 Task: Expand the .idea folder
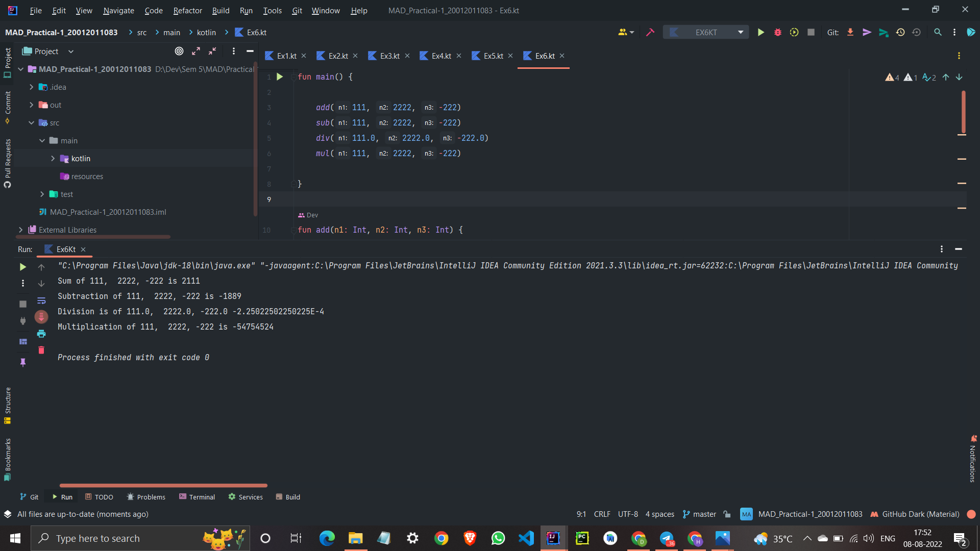(x=32, y=87)
